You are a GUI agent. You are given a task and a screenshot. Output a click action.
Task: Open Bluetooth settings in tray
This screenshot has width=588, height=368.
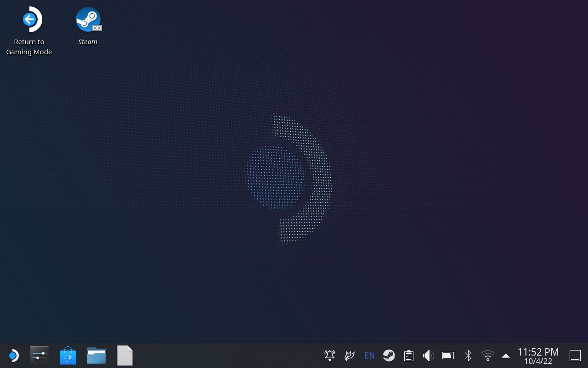[x=468, y=355]
